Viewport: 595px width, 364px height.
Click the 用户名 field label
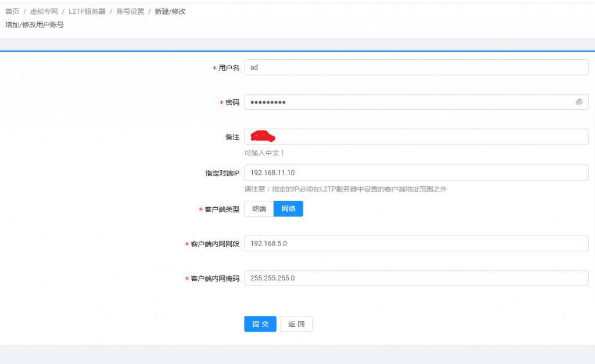[228, 68]
